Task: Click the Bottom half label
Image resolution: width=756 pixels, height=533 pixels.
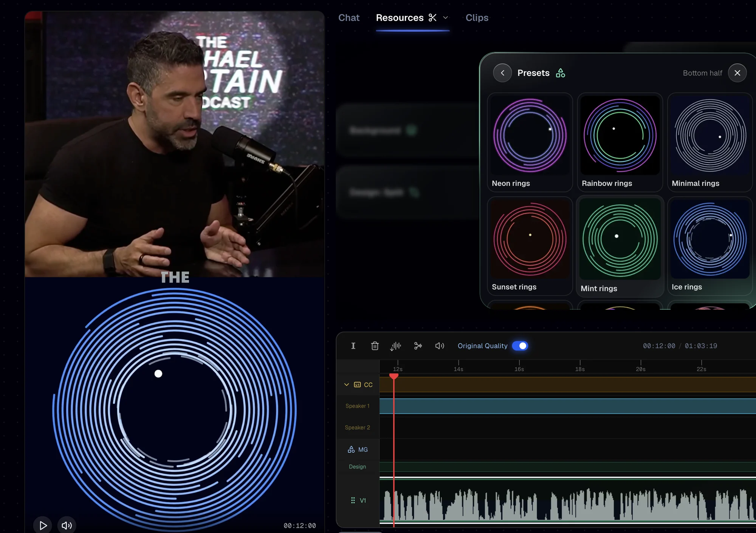Action: (x=702, y=73)
